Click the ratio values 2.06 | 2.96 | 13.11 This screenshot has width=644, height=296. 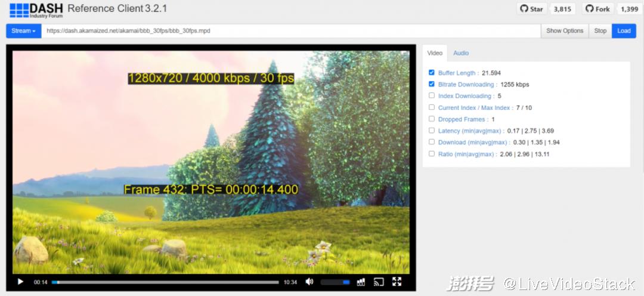click(525, 155)
